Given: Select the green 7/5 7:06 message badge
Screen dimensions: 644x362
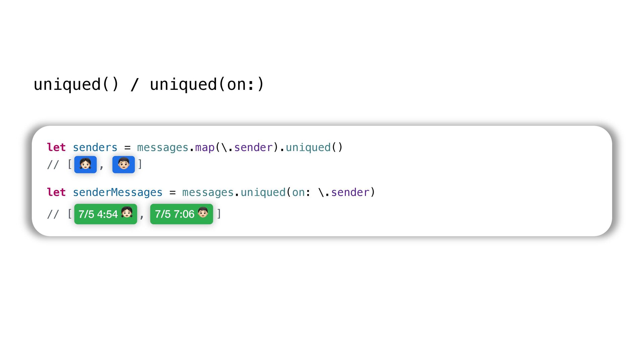Looking at the screenshot, I should pyautogui.click(x=181, y=214).
